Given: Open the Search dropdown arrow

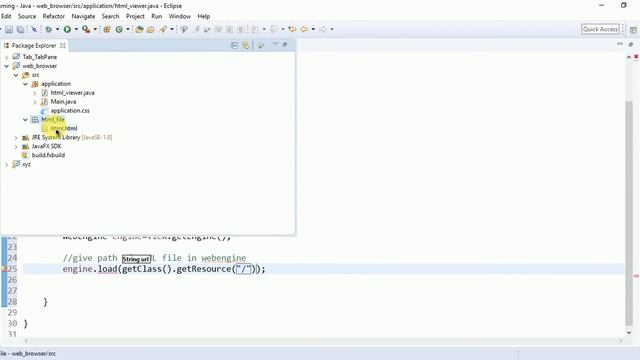Looking at the screenshot, I should 172,29.
